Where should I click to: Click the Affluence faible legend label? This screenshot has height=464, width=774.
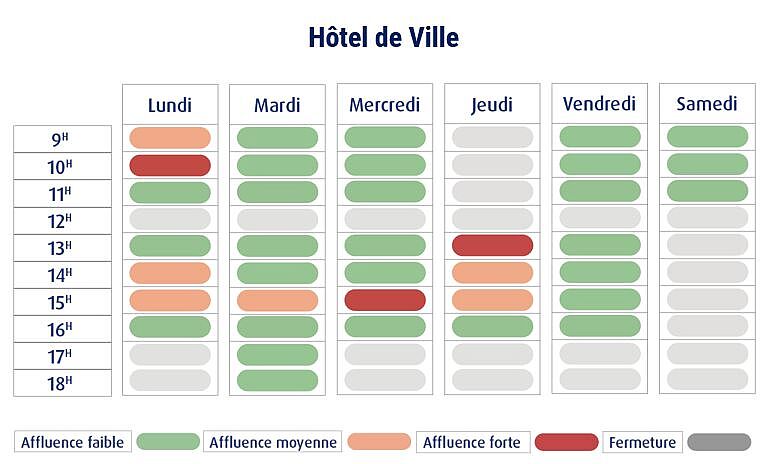(x=73, y=442)
